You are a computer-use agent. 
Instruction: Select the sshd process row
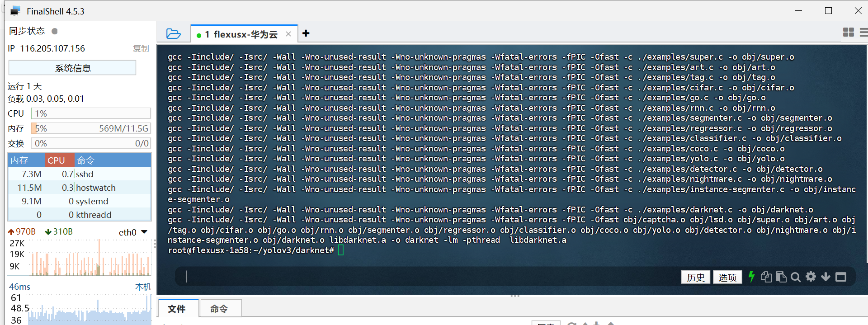(80, 174)
